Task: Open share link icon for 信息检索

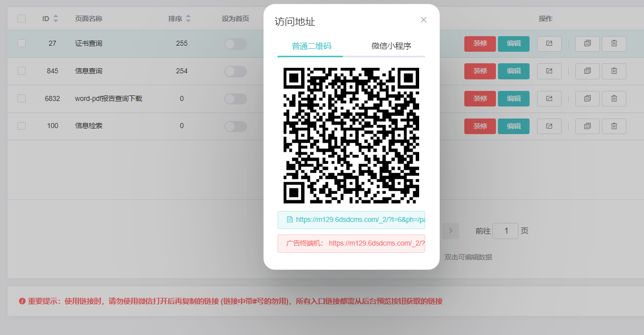Action: pos(549,126)
